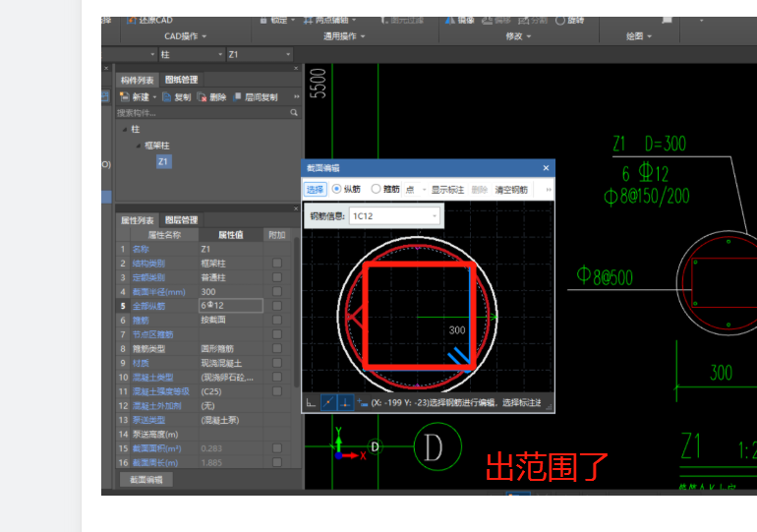Expand overflow arrows in component list toolbar
The height and width of the screenshot is (532, 757).
[297, 97]
